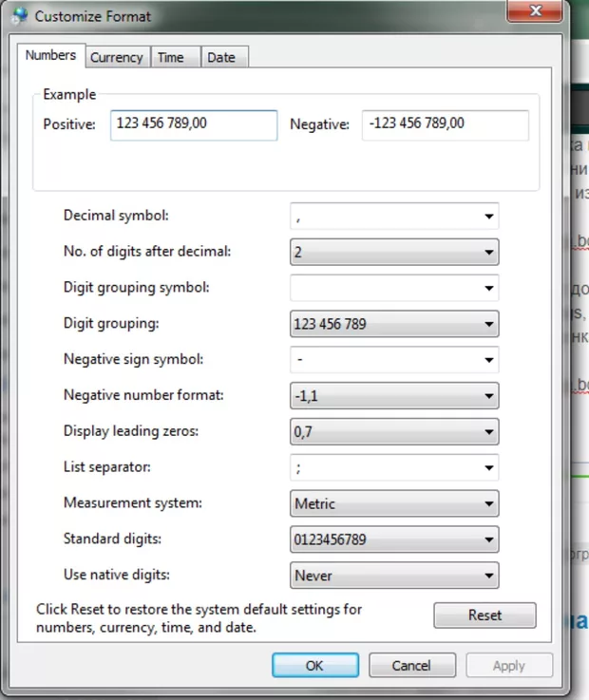
Task: Click the Negative example field
Action: tap(446, 125)
